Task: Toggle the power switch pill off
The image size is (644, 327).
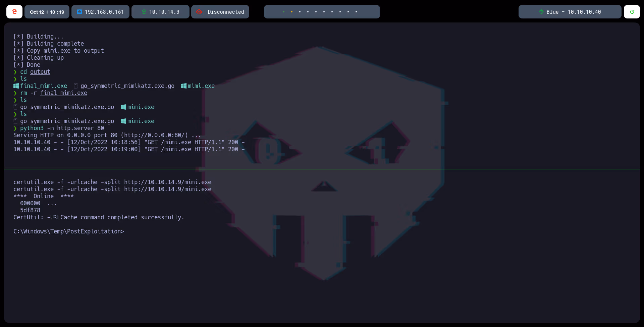Action: click(x=632, y=12)
